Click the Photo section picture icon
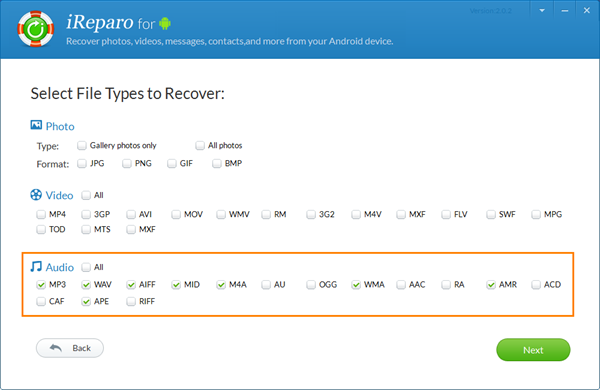This screenshot has height=390, width=600. [36, 125]
